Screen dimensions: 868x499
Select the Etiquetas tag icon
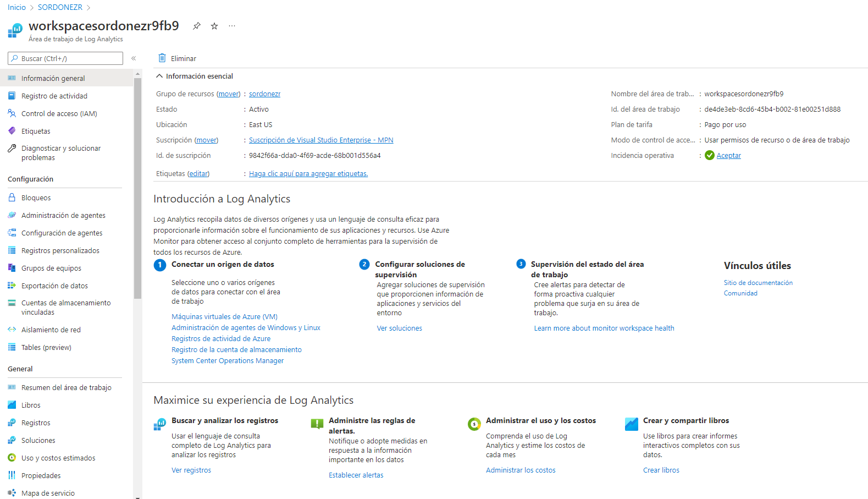12,131
